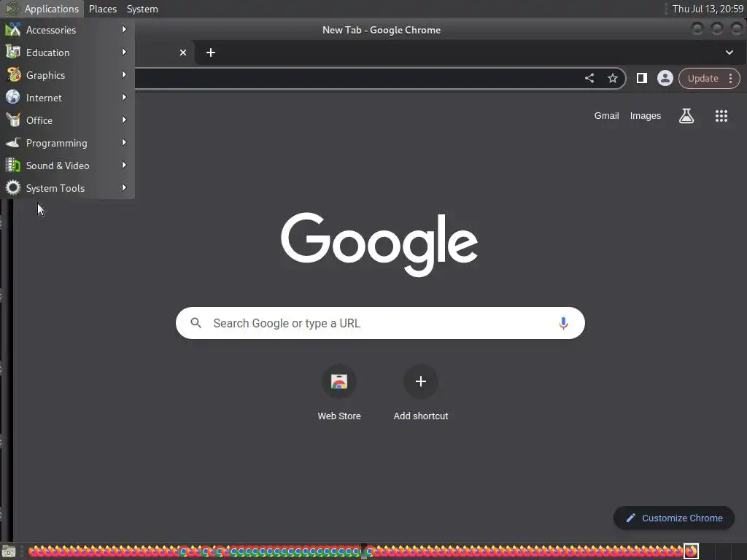Click the Graphics palette icon

pyautogui.click(x=13, y=75)
